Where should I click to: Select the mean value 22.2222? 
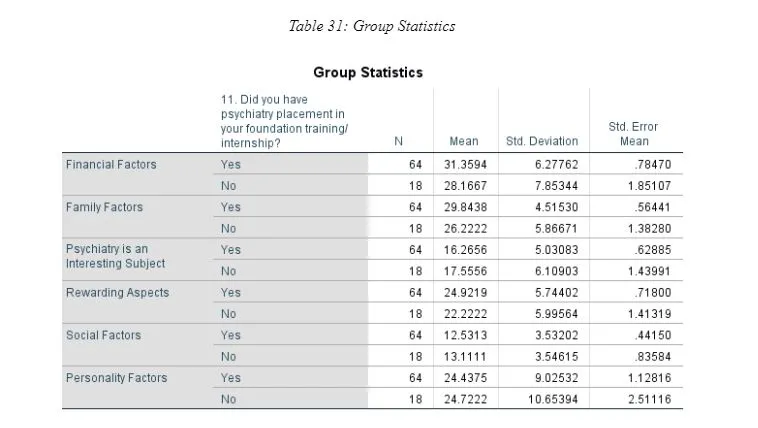[x=464, y=314]
